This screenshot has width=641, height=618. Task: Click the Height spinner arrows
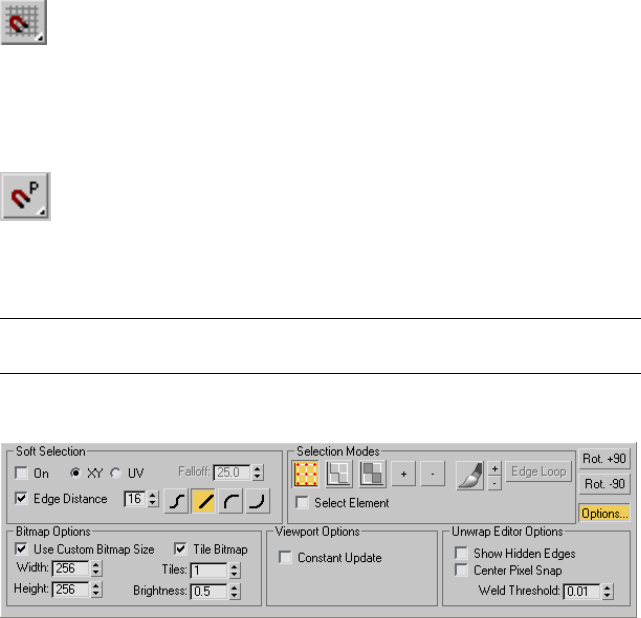96,589
